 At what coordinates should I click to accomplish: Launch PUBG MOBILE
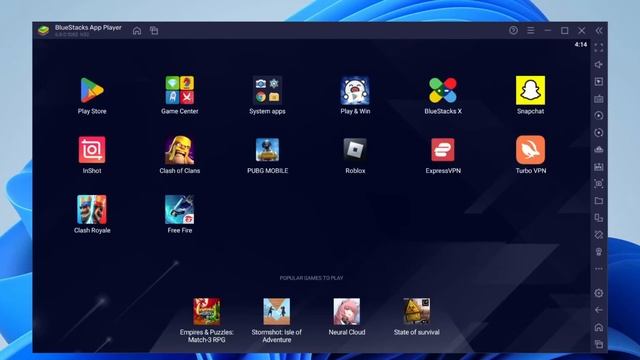[267, 150]
